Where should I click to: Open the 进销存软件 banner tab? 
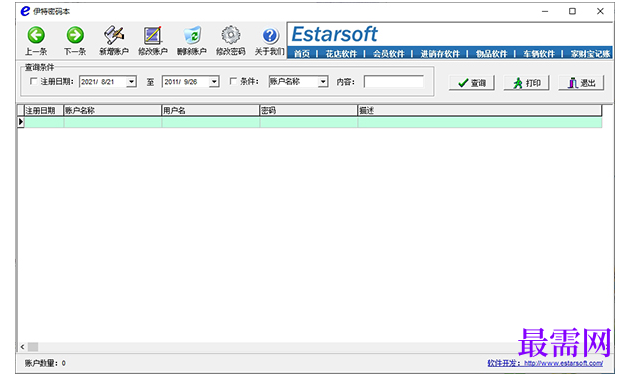(x=440, y=53)
